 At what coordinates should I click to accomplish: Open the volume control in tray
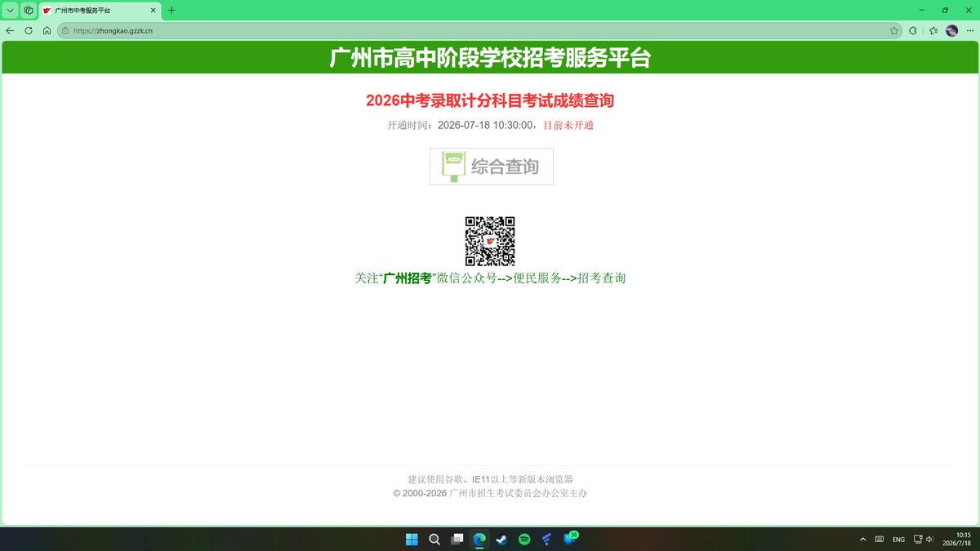[929, 539]
